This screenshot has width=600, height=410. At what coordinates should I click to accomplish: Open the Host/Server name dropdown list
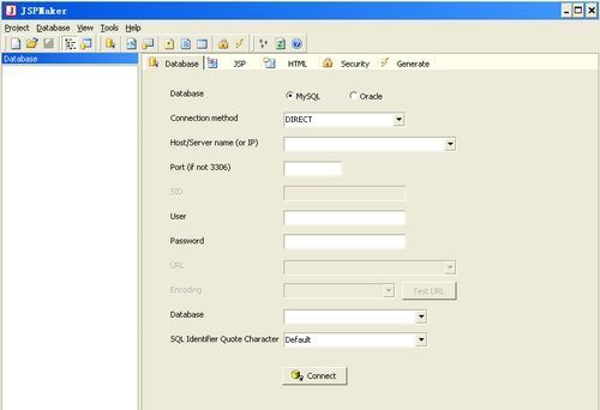pos(450,144)
